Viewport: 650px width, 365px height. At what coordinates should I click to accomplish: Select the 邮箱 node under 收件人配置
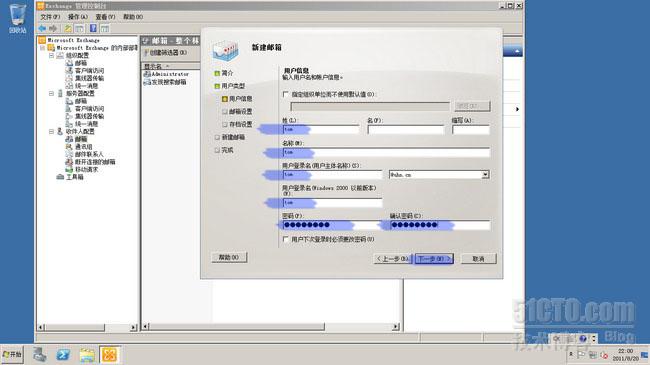coord(81,139)
